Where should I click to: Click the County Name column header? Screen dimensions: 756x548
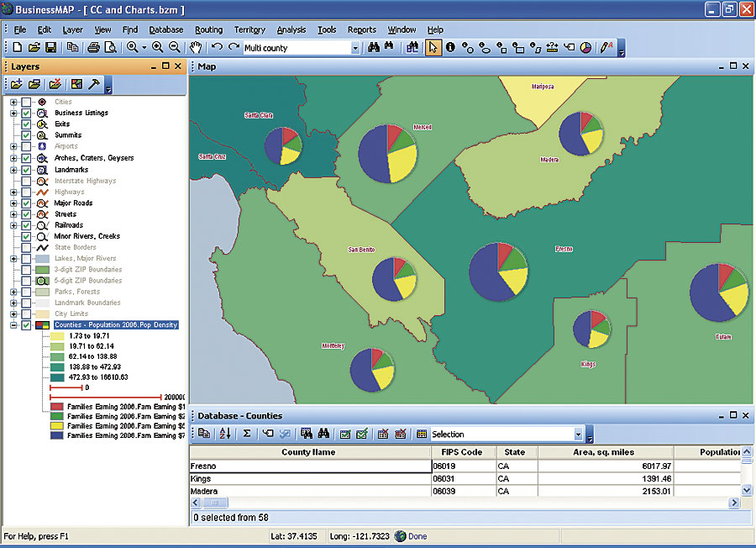[308, 452]
